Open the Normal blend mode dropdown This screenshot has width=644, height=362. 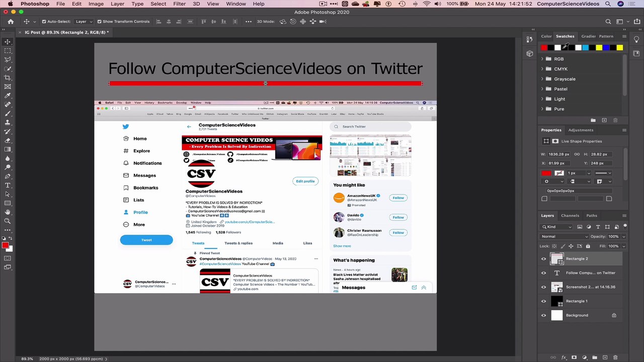pos(565,236)
